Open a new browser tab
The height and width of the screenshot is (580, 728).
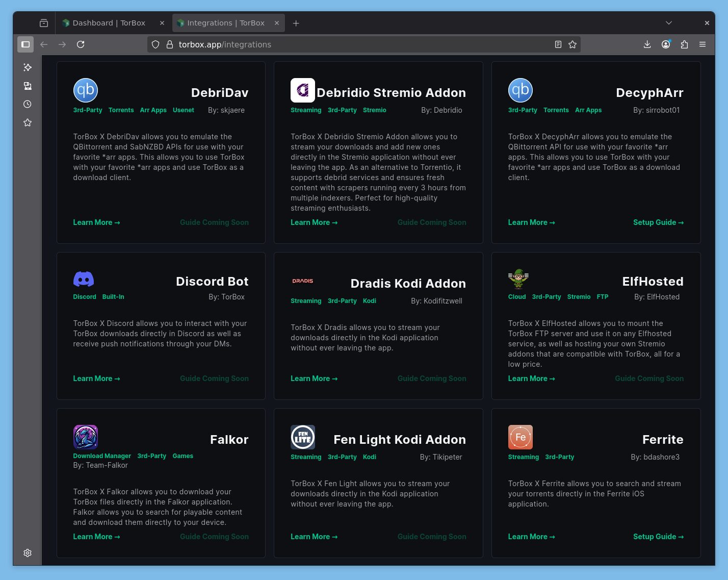[x=296, y=23]
